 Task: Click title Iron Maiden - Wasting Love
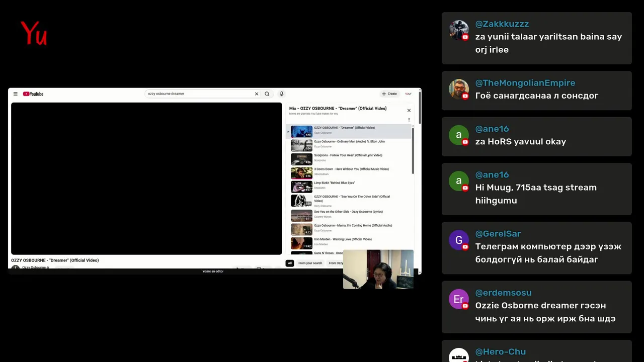click(x=343, y=239)
